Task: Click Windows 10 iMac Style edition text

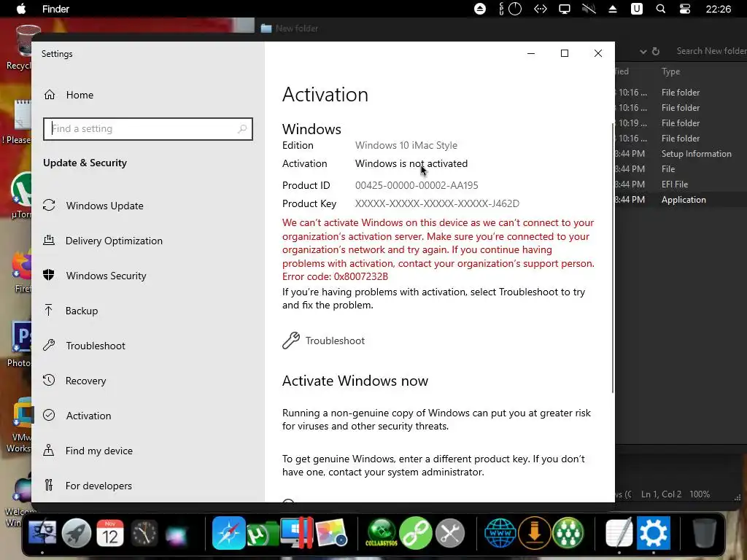Action: click(x=406, y=145)
